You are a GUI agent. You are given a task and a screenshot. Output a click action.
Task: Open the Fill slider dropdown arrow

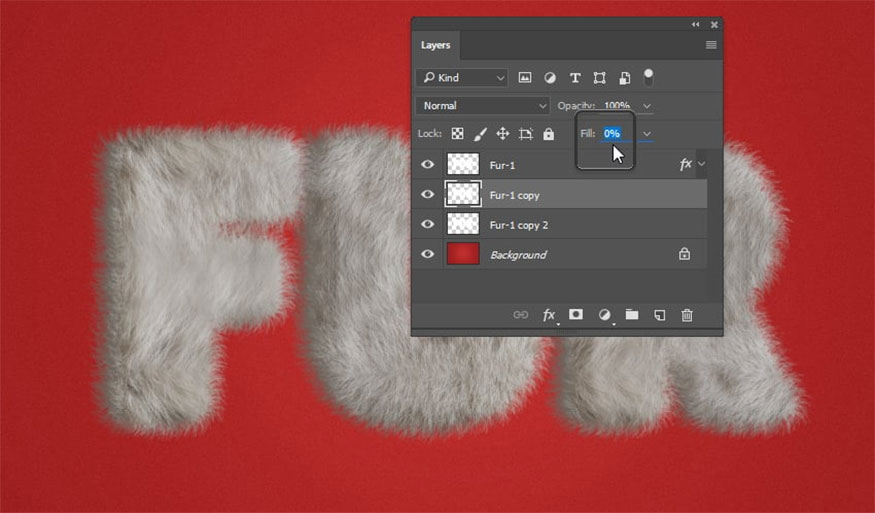coord(647,134)
